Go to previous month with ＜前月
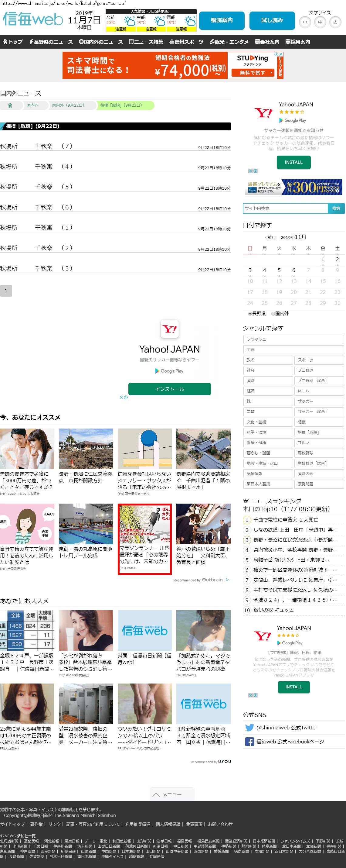This screenshot has height=868, width=346. (270, 238)
